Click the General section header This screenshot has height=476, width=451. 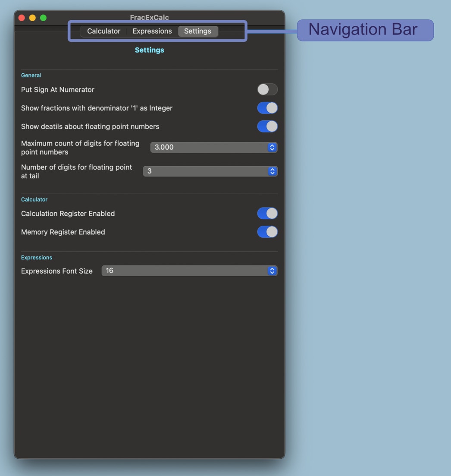click(31, 75)
